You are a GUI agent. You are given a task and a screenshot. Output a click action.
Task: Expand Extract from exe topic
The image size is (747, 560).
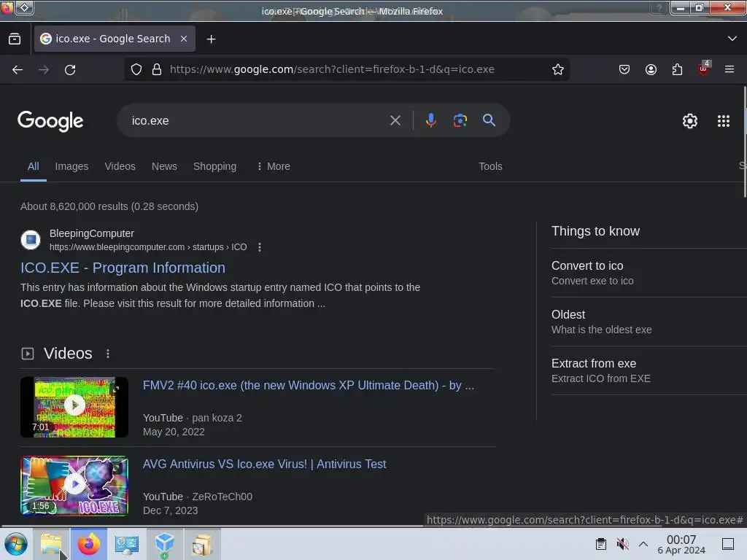tap(649, 370)
